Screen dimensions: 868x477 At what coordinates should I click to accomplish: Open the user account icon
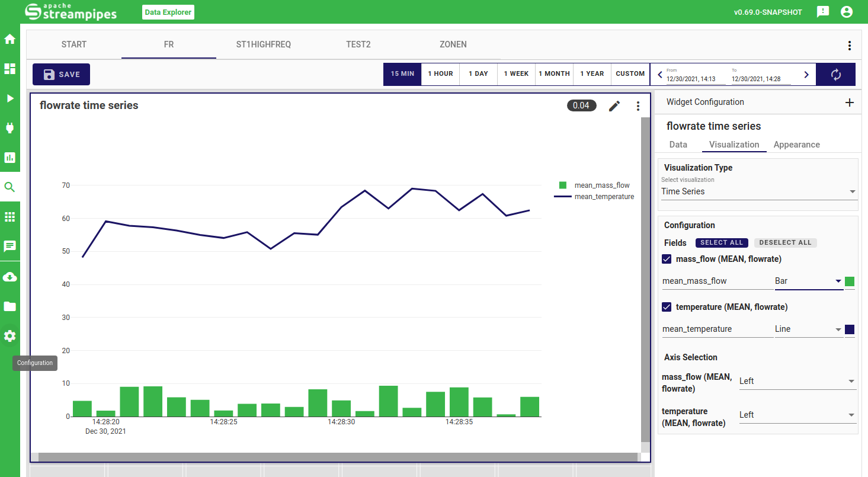846,12
